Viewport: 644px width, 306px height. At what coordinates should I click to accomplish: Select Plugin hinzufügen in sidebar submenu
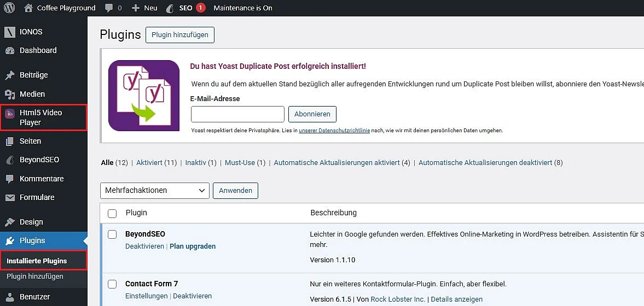[x=35, y=276]
